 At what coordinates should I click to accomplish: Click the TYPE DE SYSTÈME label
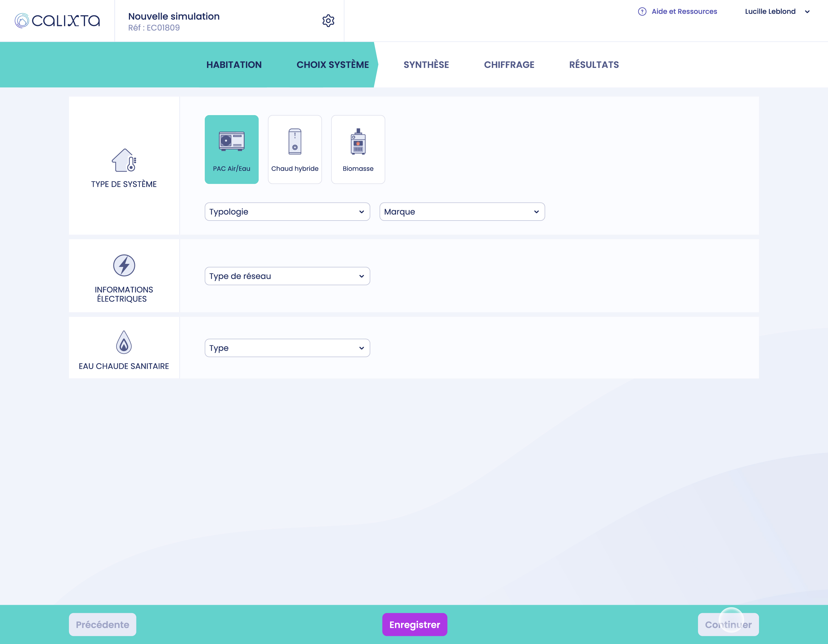pyautogui.click(x=124, y=184)
